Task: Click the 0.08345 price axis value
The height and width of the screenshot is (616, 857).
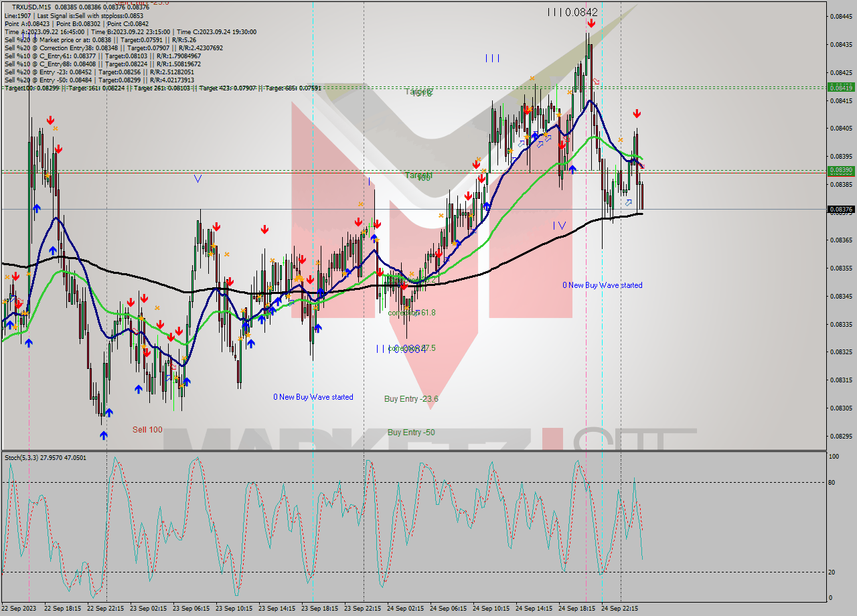Action: click(841, 296)
